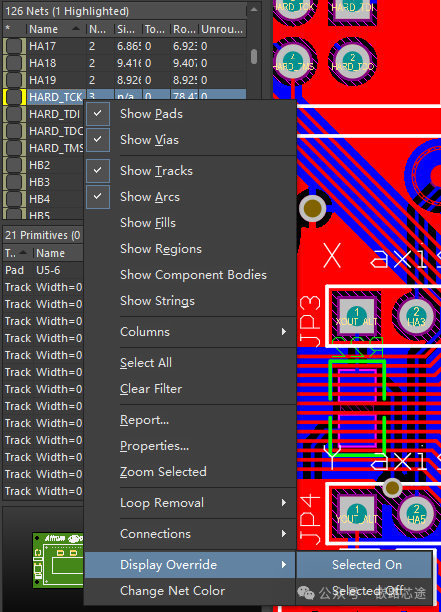The width and height of the screenshot is (441, 612).
Task: Expand the Columns submenu
Action: (x=190, y=332)
